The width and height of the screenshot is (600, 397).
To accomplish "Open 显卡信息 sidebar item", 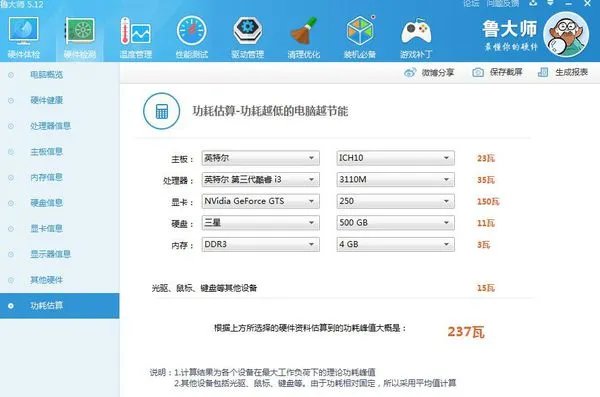I will click(47, 229).
